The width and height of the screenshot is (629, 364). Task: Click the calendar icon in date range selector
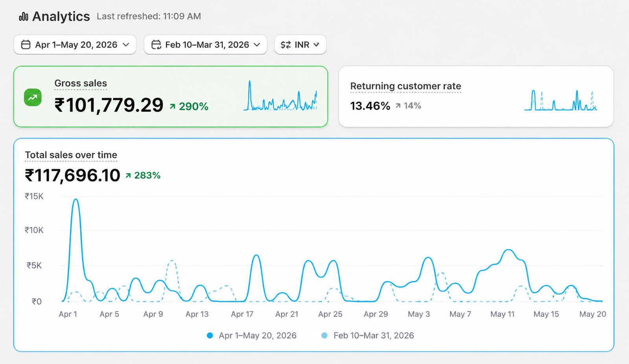pyautogui.click(x=26, y=45)
